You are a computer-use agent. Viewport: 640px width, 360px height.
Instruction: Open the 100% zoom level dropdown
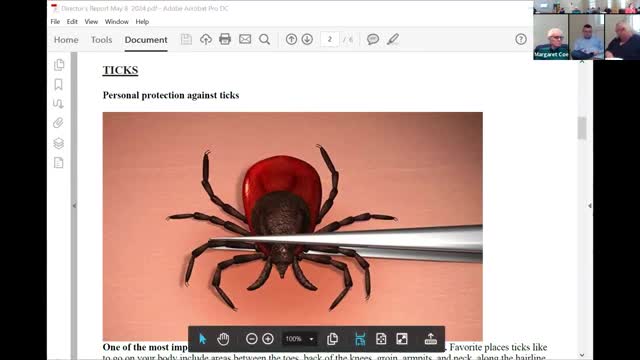pyautogui.click(x=299, y=339)
